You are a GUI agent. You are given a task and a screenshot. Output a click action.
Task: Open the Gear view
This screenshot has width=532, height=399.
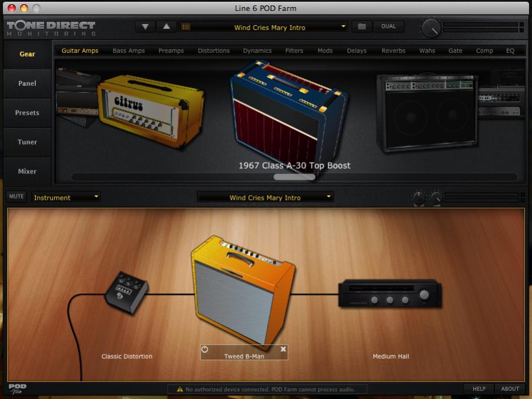click(27, 54)
